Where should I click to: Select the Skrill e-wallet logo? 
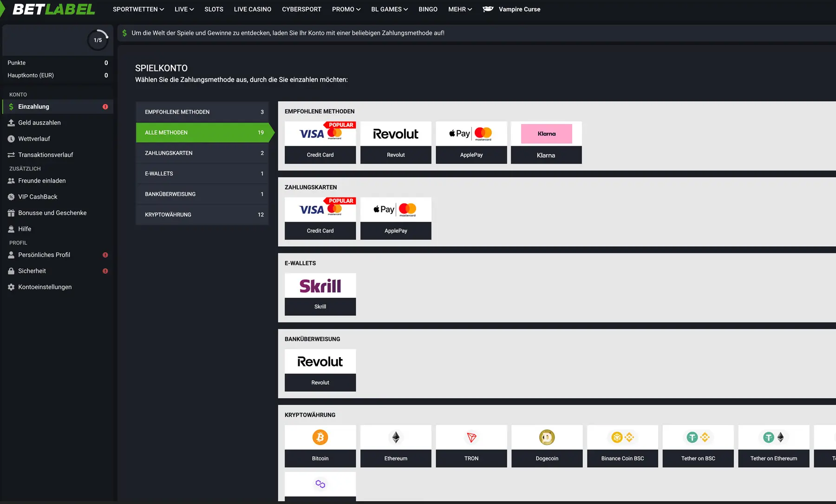tap(320, 286)
